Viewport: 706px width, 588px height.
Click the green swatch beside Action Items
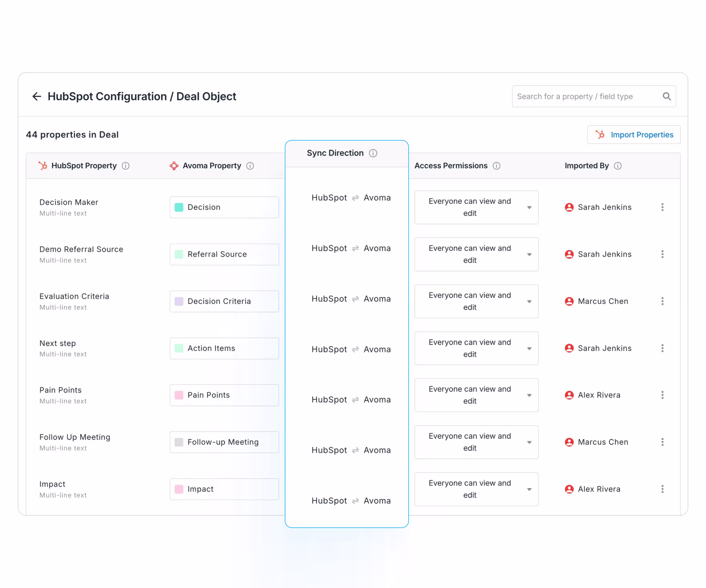179,348
